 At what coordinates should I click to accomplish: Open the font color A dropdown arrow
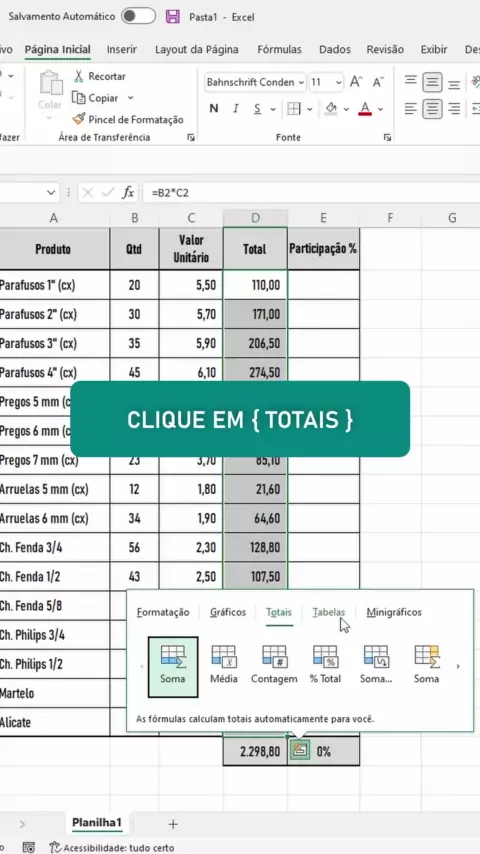pyautogui.click(x=380, y=109)
